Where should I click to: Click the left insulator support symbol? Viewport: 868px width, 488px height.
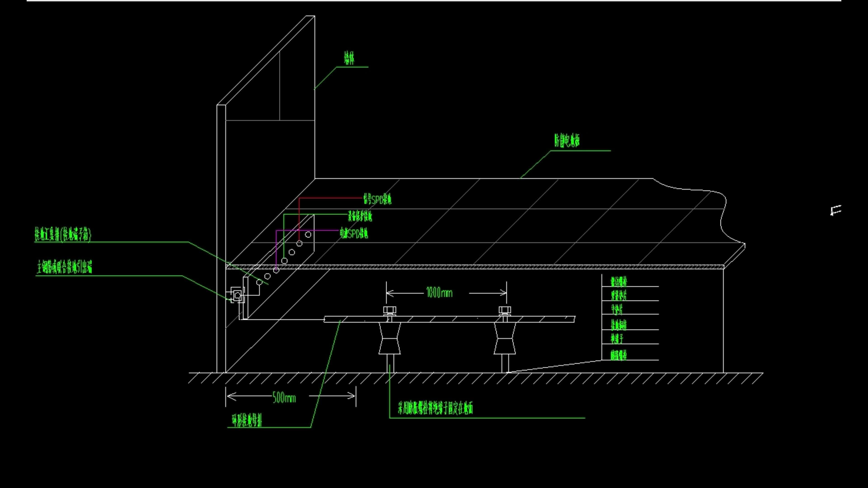pos(390,338)
